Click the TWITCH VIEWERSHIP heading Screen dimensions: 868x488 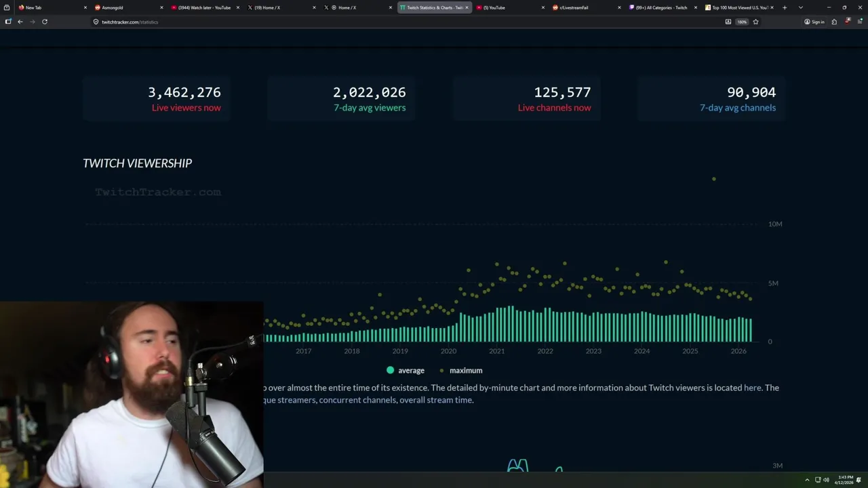138,163
